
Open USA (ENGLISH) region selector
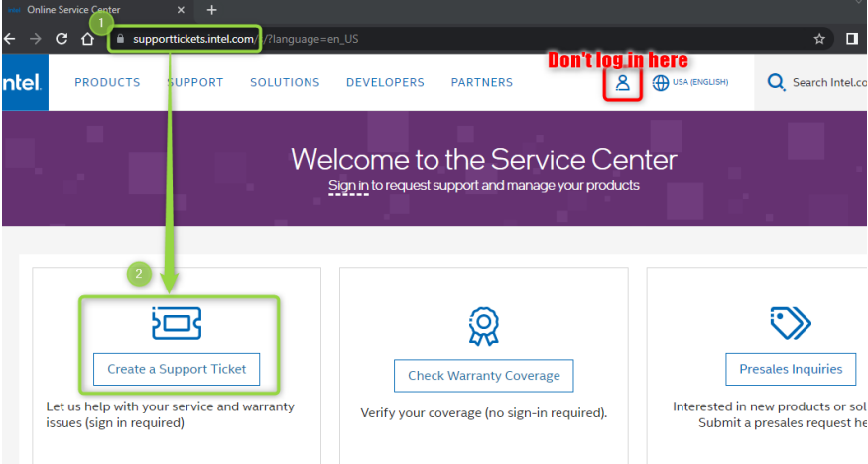(x=700, y=82)
